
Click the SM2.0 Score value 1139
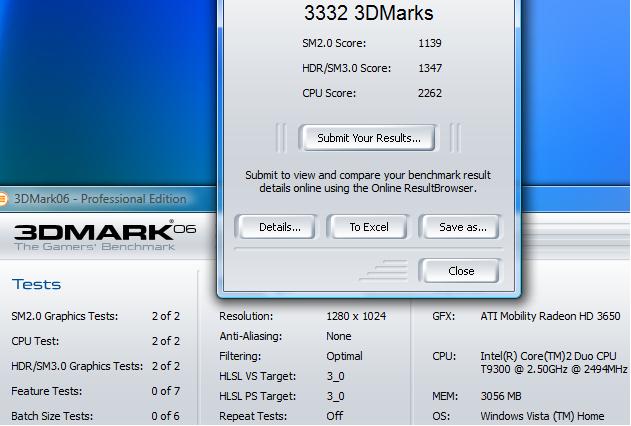click(x=430, y=43)
